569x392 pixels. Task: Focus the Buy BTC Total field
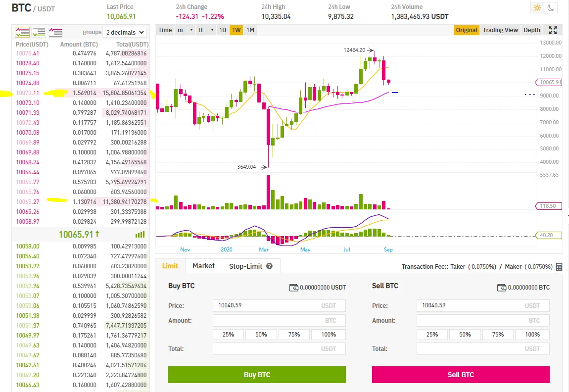coord(279,349)
